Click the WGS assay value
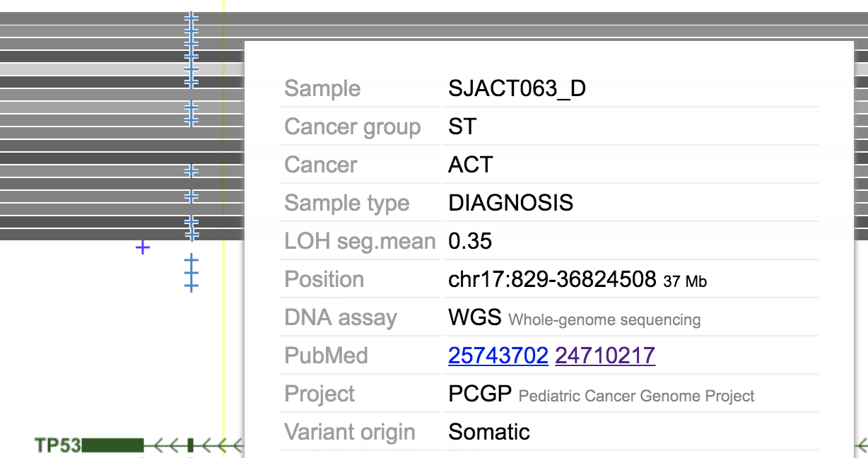The height and width of the screenshot is (458, 868). (476, 317)
